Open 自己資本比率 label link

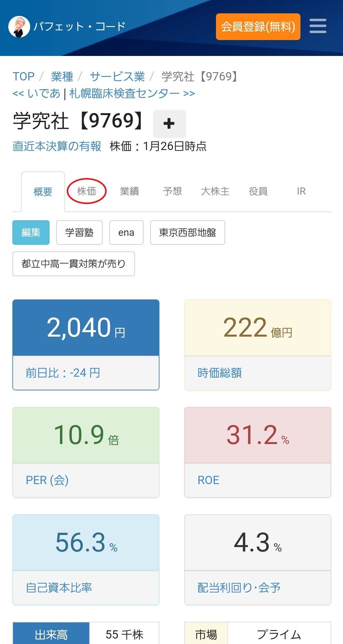pos(59,588)
